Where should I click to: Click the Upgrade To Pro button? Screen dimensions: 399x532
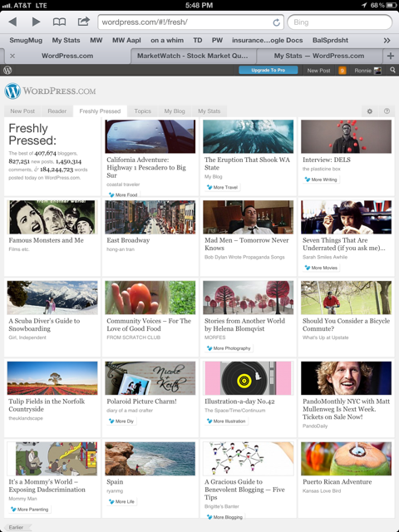268,70
